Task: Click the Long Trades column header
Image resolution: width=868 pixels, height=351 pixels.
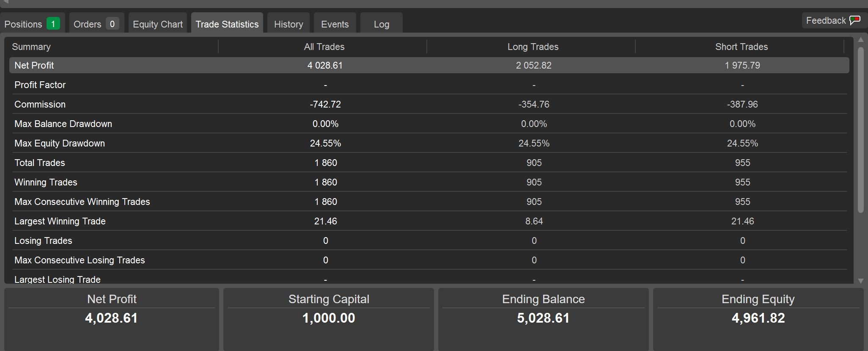Action: (x=533, y=47)
